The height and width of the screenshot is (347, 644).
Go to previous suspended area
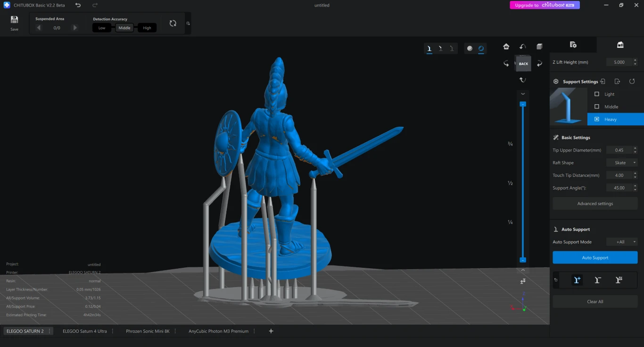click(x=39, y=28)
